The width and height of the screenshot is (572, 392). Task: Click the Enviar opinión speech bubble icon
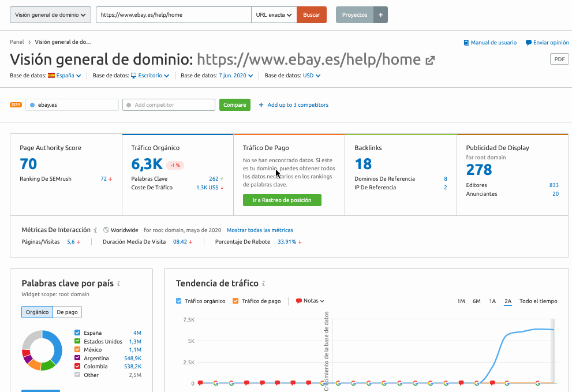(x=528, y=43)
